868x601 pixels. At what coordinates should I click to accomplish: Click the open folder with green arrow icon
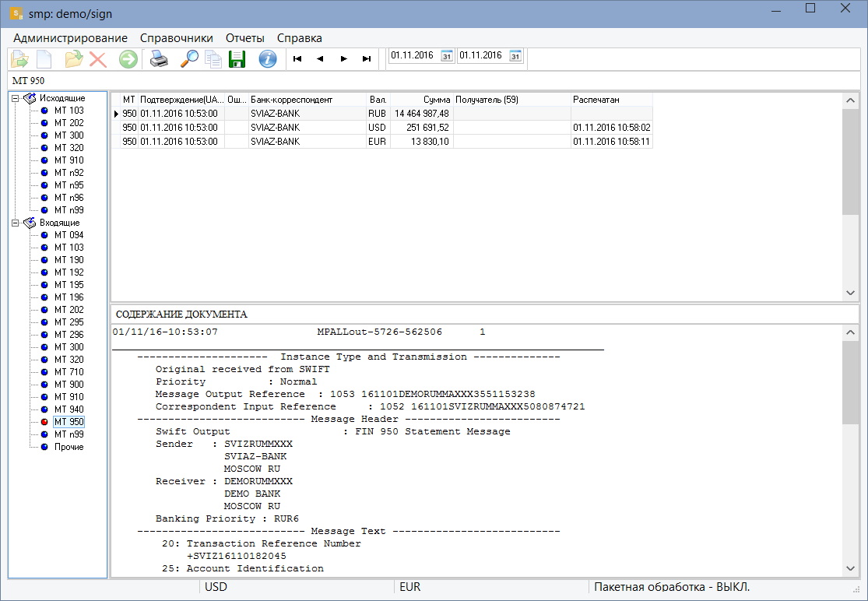(x=74, y=58)
